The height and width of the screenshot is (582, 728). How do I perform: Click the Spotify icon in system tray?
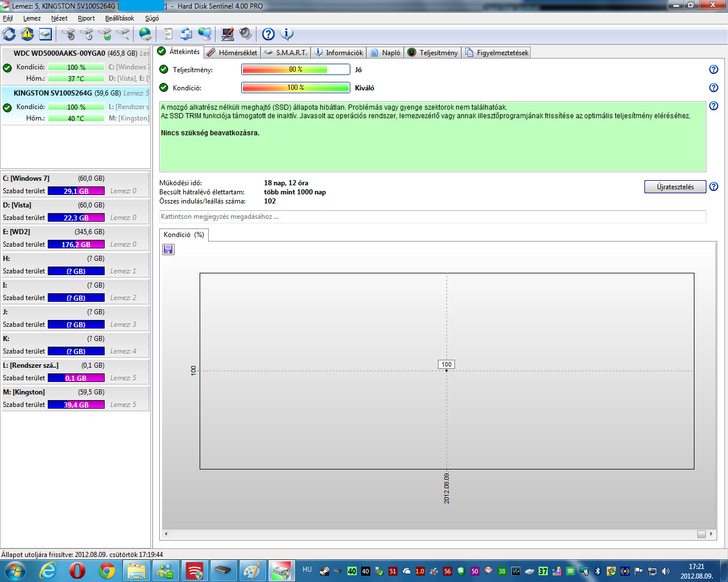pos(570,571)
